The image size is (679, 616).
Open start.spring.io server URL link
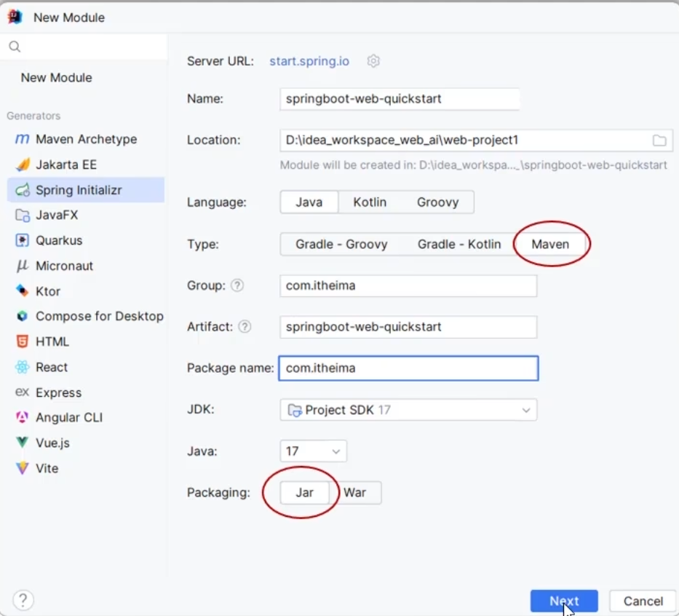coord(309,61)
